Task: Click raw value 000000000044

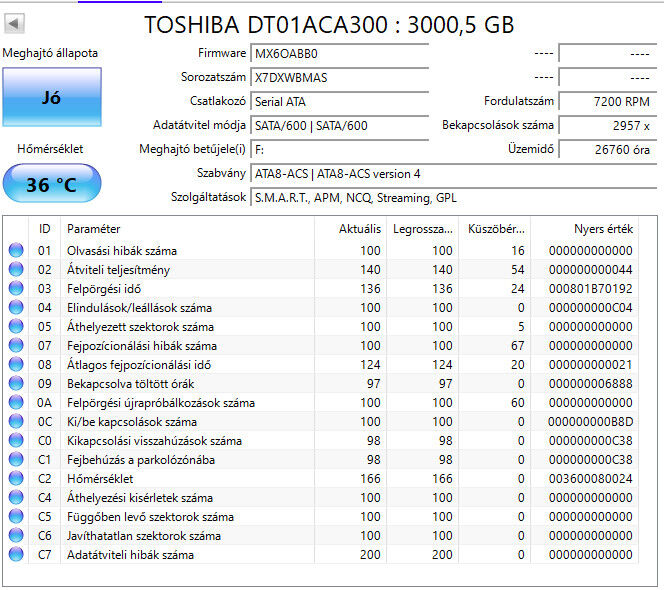Action: 590,270
